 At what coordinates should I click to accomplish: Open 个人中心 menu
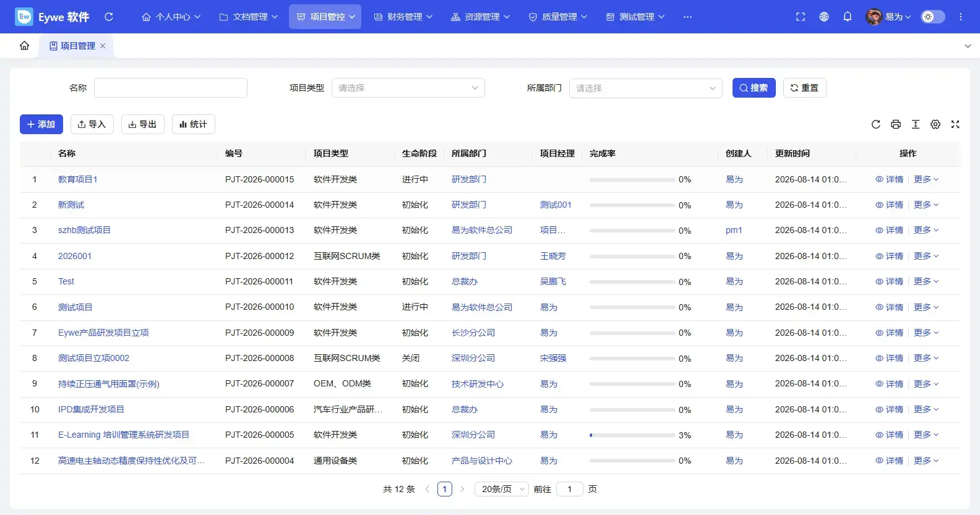pyautogui.click(x=171, y=17)
